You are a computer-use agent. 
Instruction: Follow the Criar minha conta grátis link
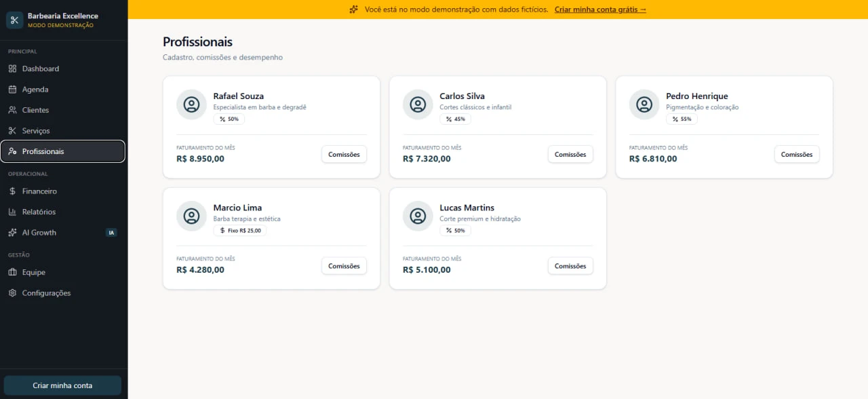click(600, 9)
